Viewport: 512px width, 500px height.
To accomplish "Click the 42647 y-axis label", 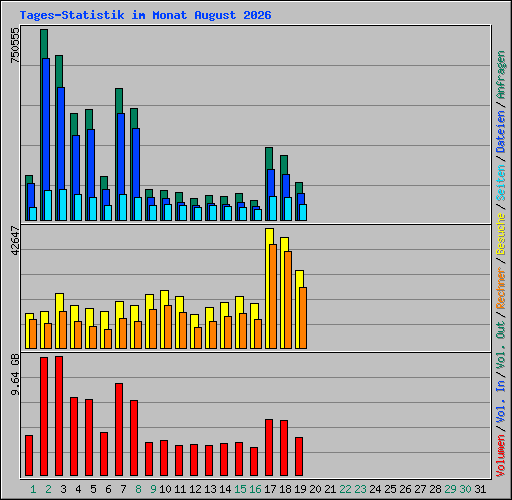I will click(15, 240).
